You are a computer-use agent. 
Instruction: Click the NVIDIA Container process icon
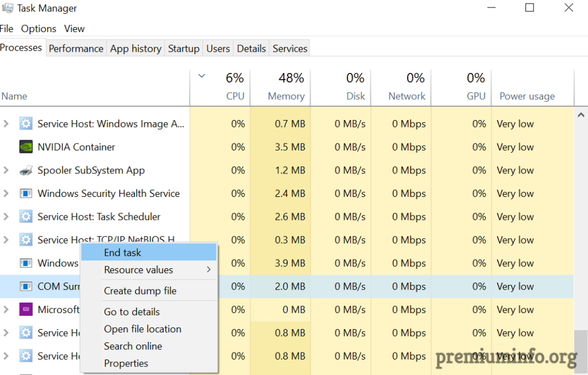click(26, 147)
